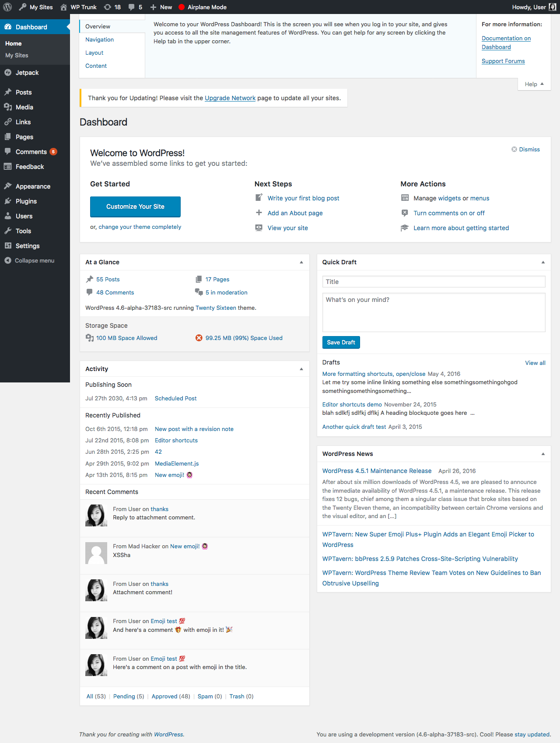Click the user avatar in top bar
This screenshot has width=560, height=743.
(x=553, y=7)
